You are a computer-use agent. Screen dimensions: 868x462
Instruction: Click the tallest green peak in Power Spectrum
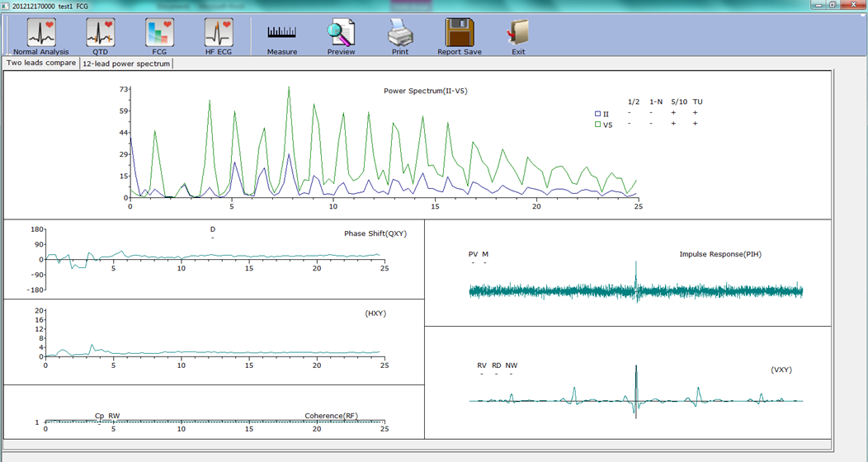(x=289, y=87)
